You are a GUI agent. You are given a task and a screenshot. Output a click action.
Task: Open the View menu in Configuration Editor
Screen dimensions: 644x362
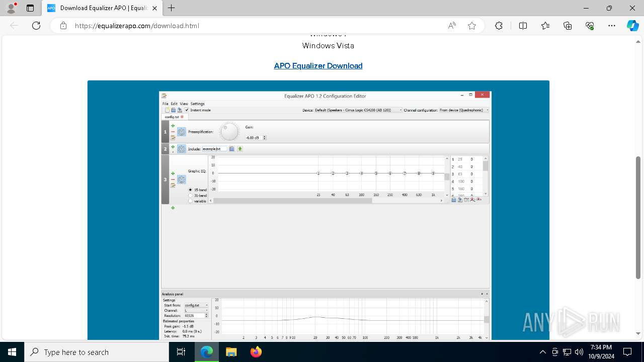pos(184,104)
